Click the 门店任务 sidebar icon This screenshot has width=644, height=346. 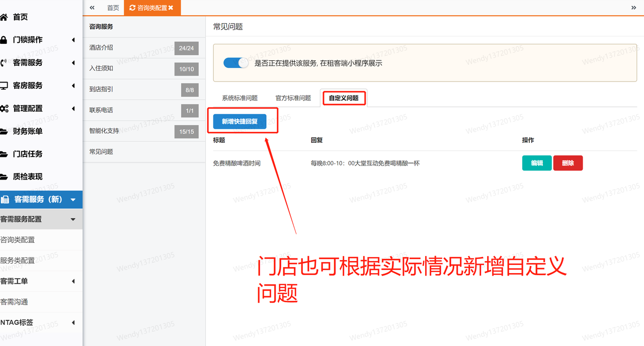click(7, 154)
